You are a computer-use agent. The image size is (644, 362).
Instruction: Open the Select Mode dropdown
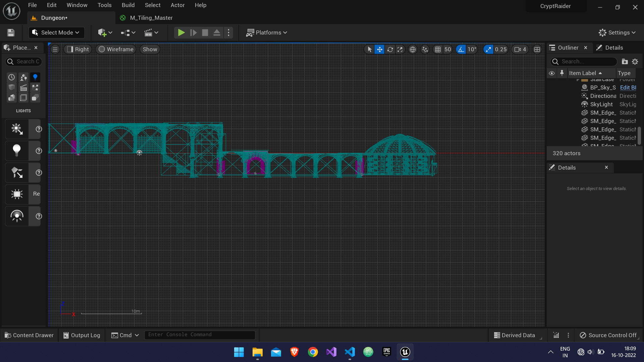(x=56, y=33)
